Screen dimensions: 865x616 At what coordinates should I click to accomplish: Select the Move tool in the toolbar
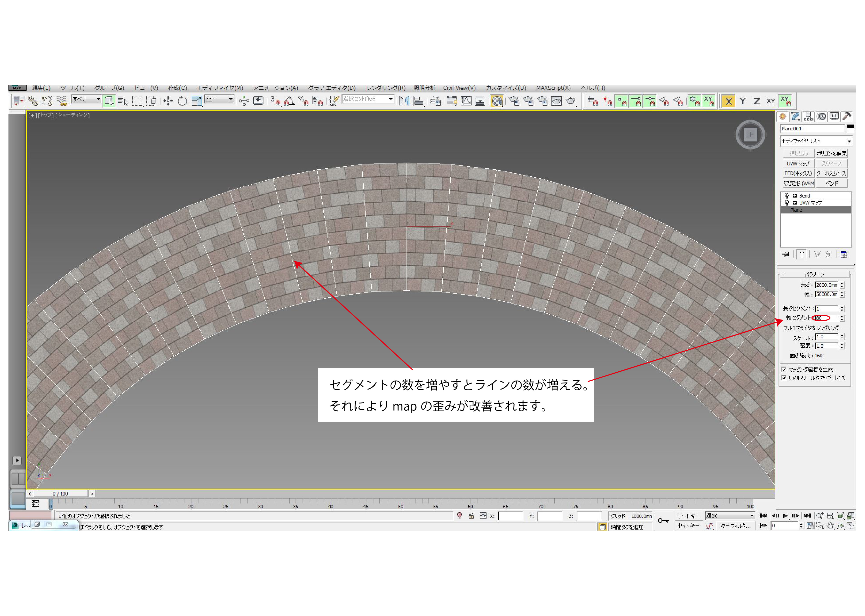[x=168, y=101]
